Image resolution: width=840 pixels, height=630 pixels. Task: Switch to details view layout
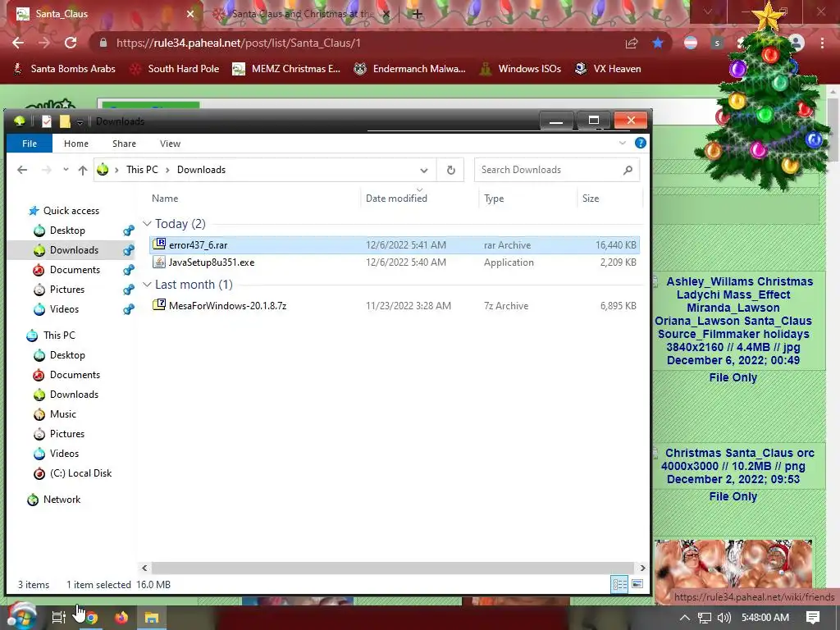click(620, 584)
